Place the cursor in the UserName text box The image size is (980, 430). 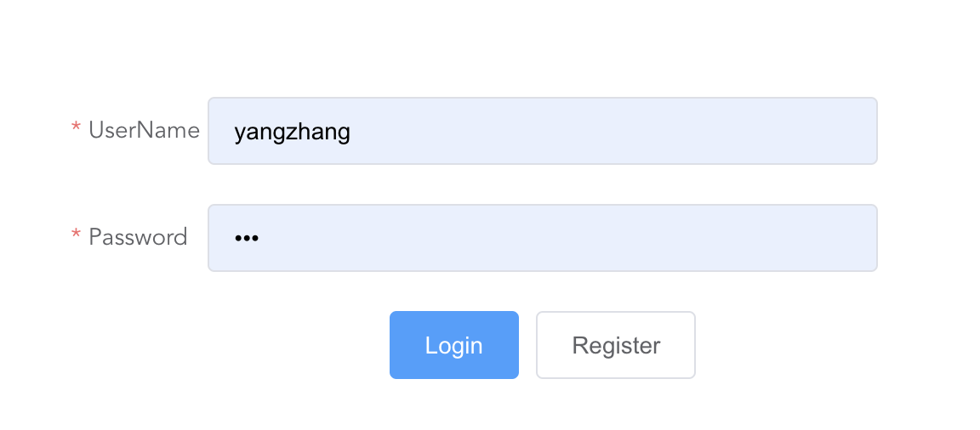coord(542,131)
